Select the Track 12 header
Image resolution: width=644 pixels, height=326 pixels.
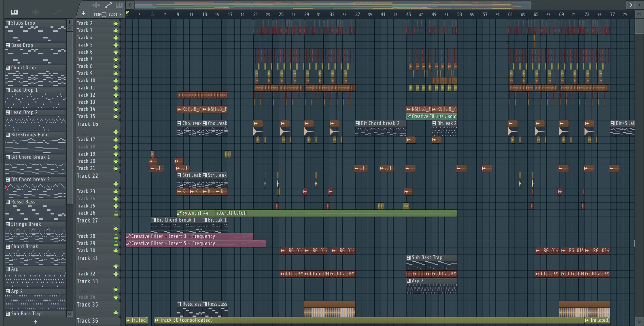click(98, 95)
